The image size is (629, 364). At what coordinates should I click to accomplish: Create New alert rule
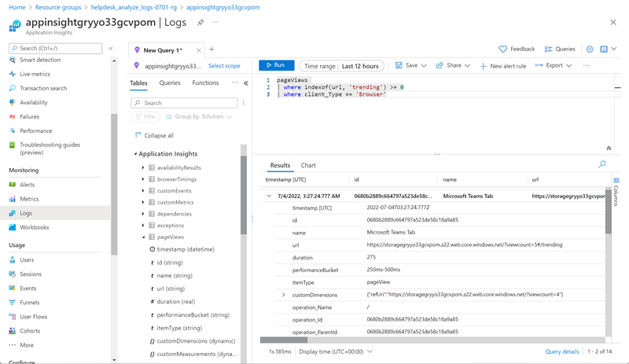[503, 66]
